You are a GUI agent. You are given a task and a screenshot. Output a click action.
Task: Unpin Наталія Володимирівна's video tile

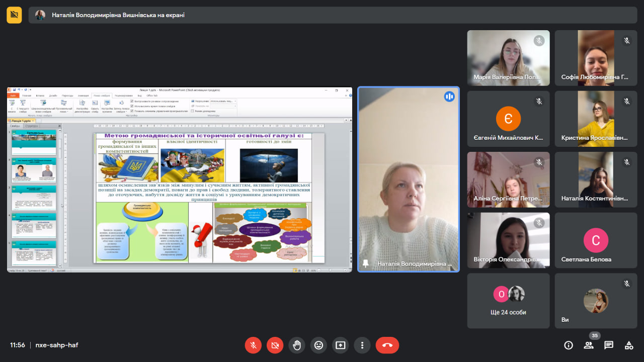366,263
